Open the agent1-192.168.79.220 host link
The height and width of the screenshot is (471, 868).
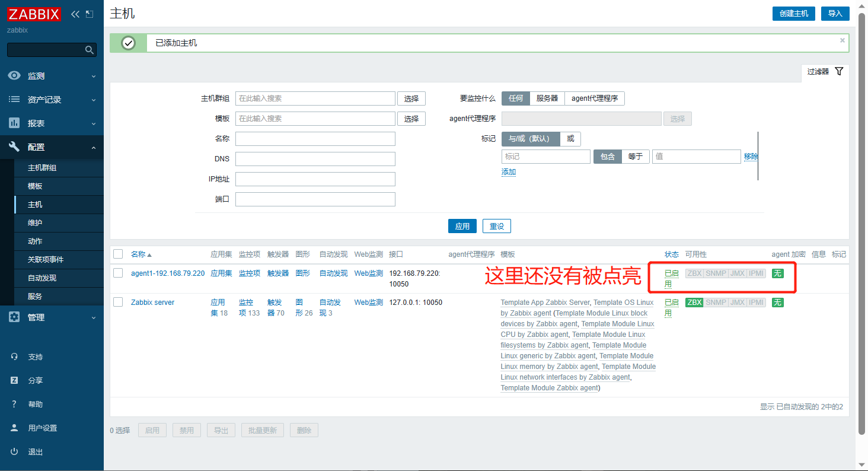coord(168,273)
